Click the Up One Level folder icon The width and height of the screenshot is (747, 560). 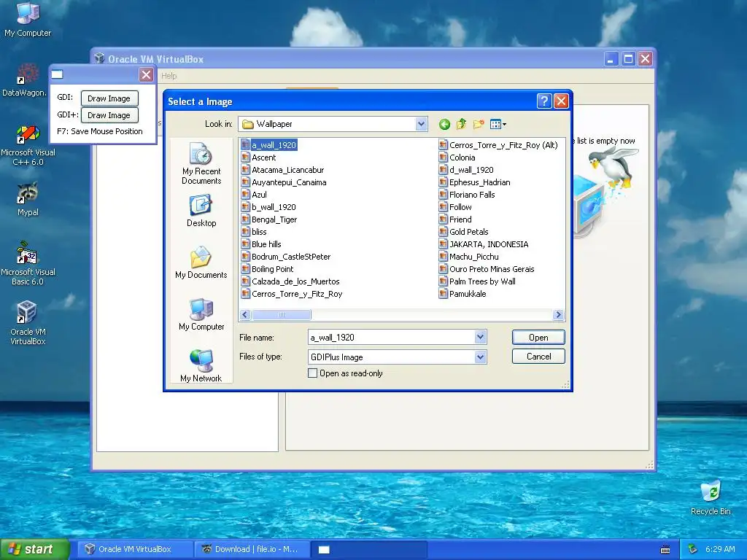tap(461, 124)
